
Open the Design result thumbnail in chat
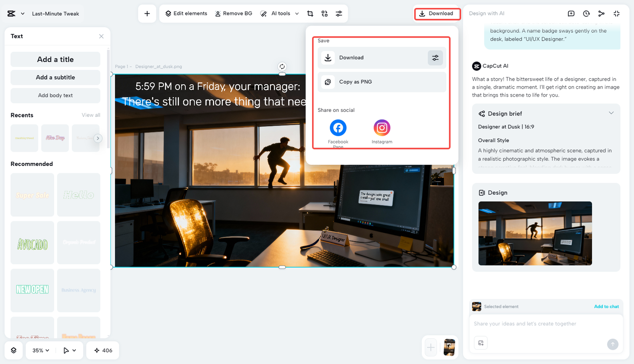pyautogui.click(x=535, y=233)
